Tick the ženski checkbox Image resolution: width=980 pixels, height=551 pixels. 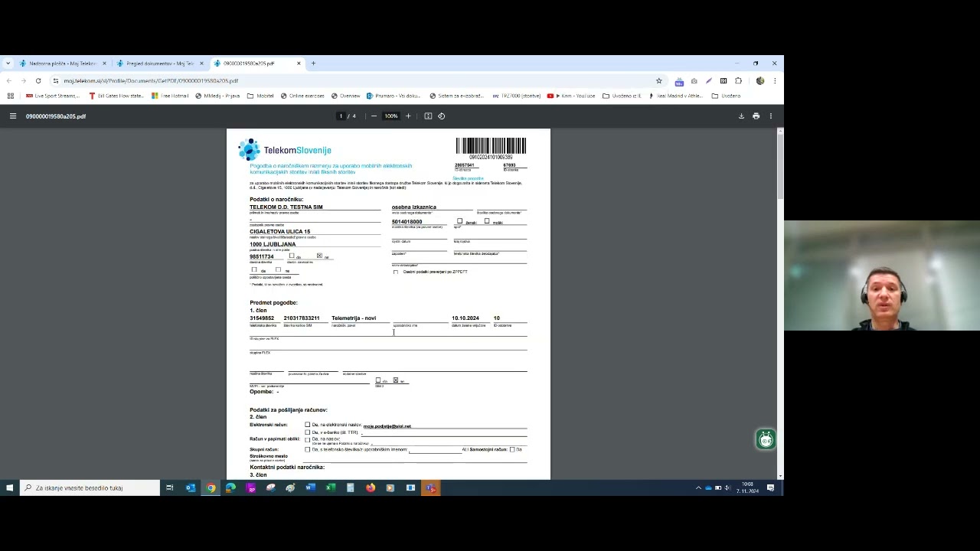[459, 221]
